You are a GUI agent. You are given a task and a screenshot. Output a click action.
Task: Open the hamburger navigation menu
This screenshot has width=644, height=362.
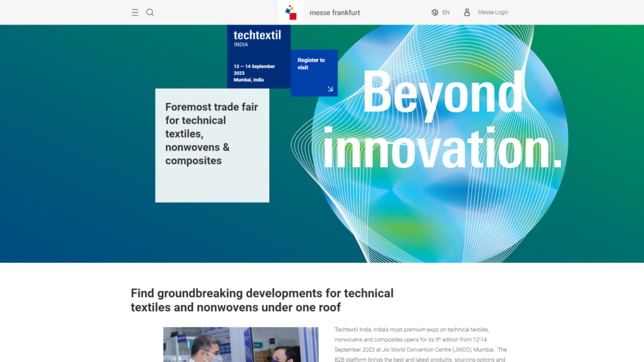[135, 13]
